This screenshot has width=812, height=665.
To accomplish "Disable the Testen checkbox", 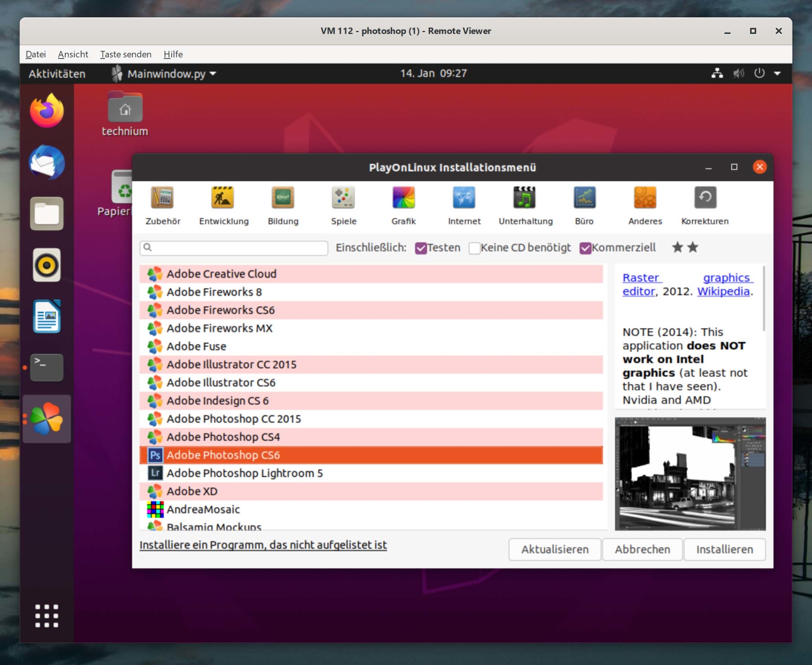I will coord(421,247).
